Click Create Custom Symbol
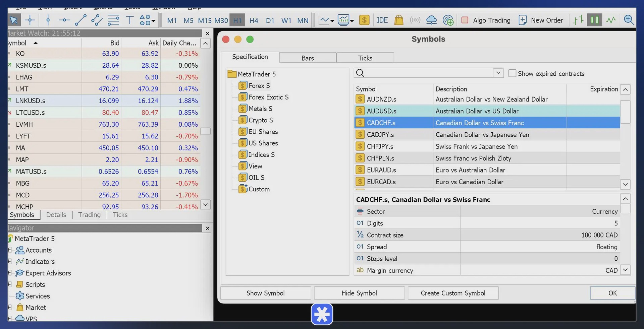The width and height of the screenshot is (644, 329). 453,293
